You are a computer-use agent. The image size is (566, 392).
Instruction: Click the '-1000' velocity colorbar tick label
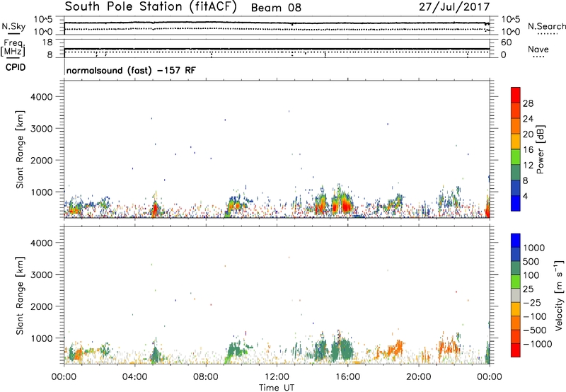click(537, 344)
